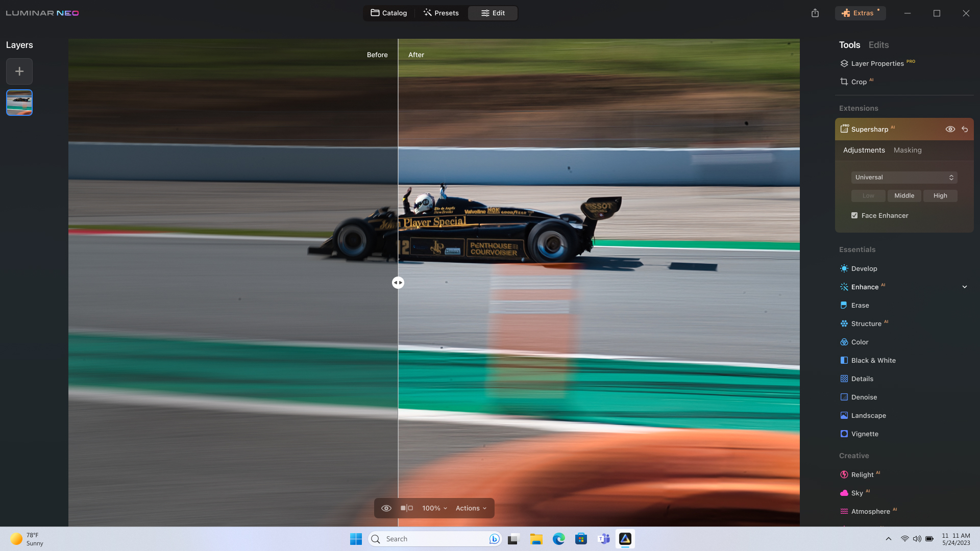Screen dimensions: 980x551
Task: Open the Extras button
Action: click(860, 13)
